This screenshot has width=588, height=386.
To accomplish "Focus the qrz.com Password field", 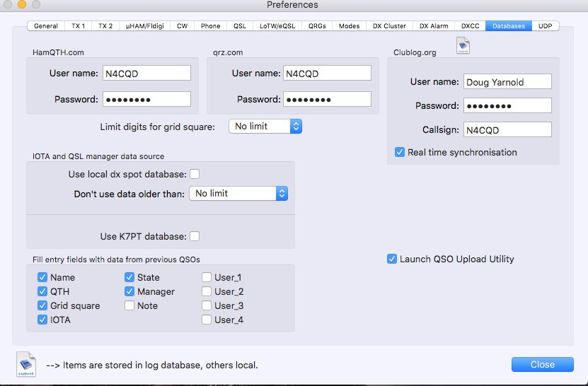I will pos(327,99).
